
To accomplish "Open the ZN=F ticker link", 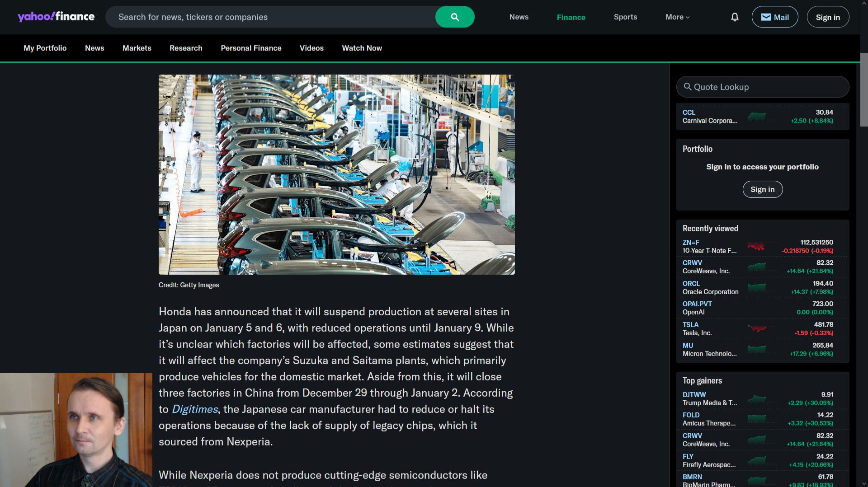I will click(690, 243).
